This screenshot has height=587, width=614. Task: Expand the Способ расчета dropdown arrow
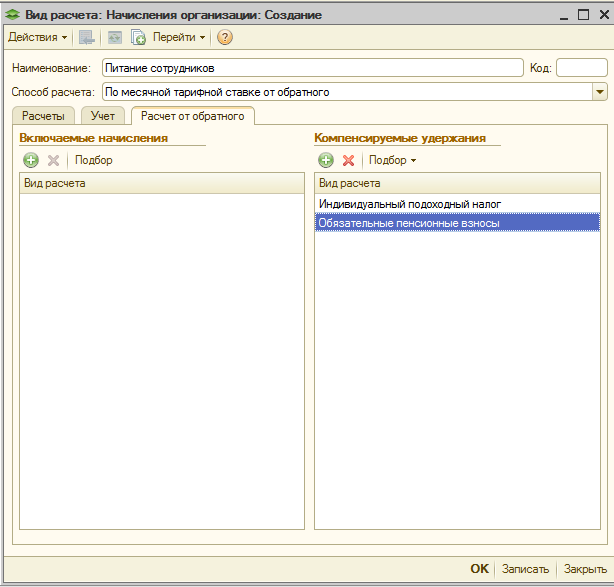pos(600,92)
